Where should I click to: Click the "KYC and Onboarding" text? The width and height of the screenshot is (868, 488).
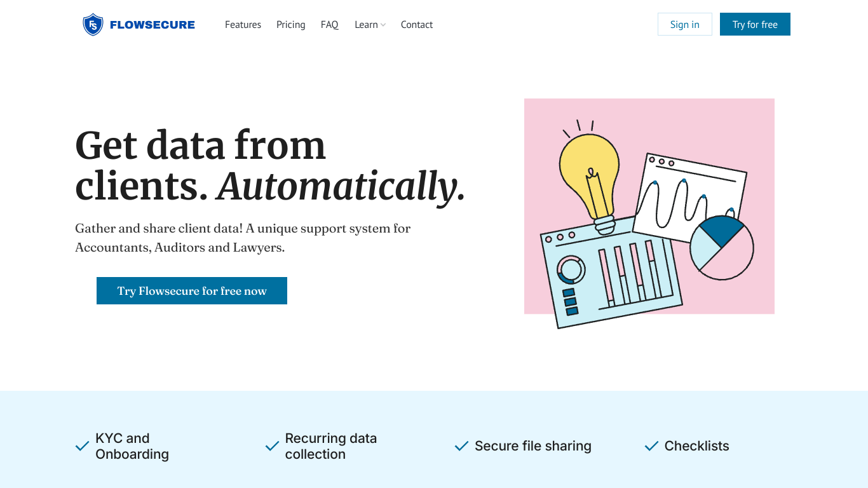(x=132, y=446)
